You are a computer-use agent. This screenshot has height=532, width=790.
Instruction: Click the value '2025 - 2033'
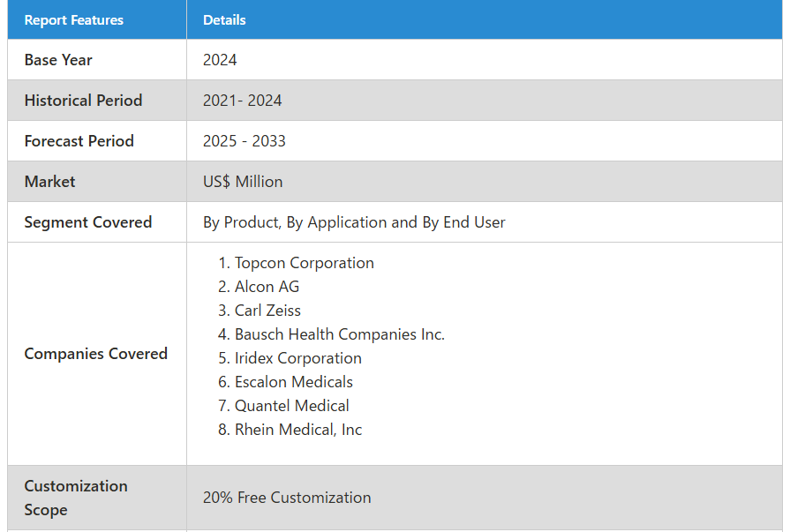click(x=245, y=141)
